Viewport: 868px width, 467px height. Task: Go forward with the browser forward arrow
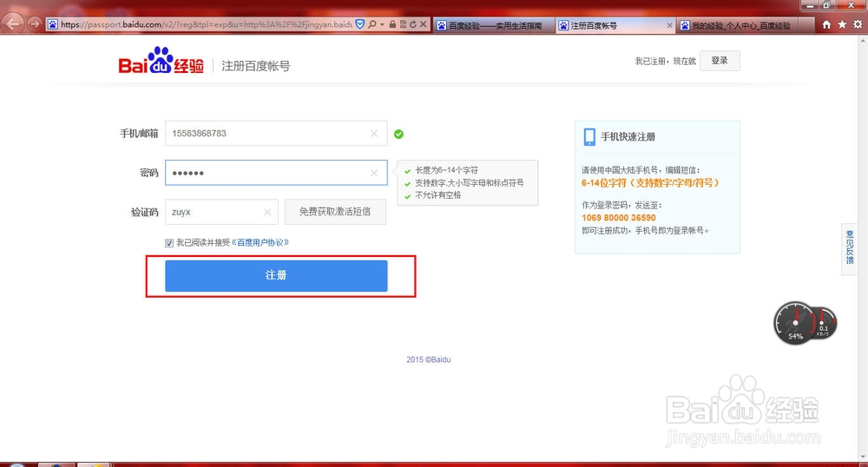coord(35,24)
